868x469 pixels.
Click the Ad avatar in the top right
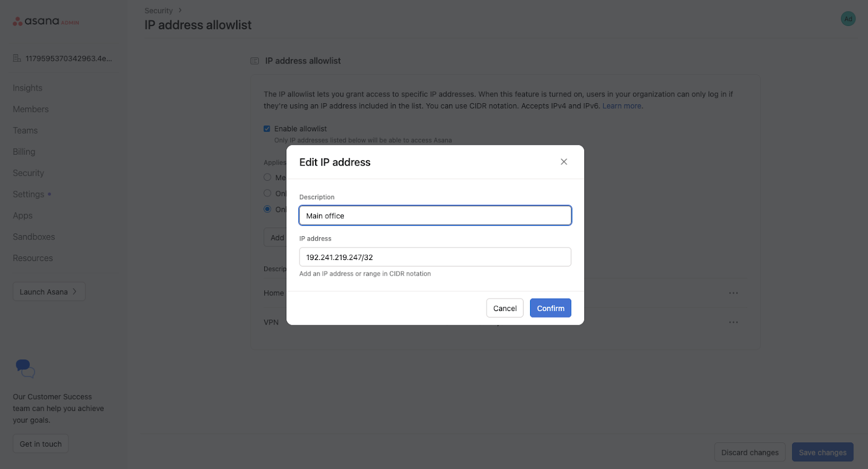click(x=847, y=18)
